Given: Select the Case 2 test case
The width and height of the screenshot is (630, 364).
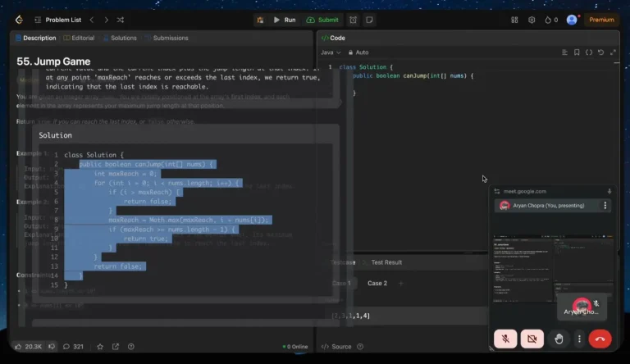Looking at the screenshot, I should [x=377, y=283].
